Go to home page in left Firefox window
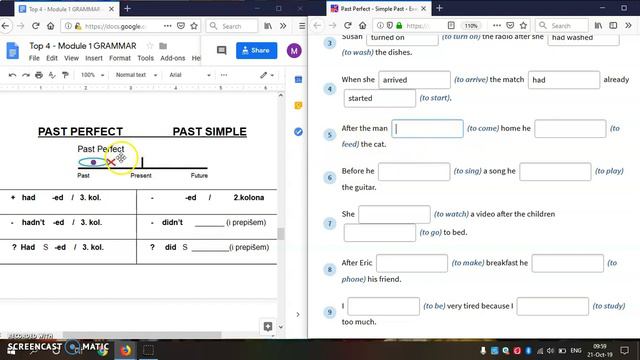Screen dimensions: 640x360 point(50,26)
